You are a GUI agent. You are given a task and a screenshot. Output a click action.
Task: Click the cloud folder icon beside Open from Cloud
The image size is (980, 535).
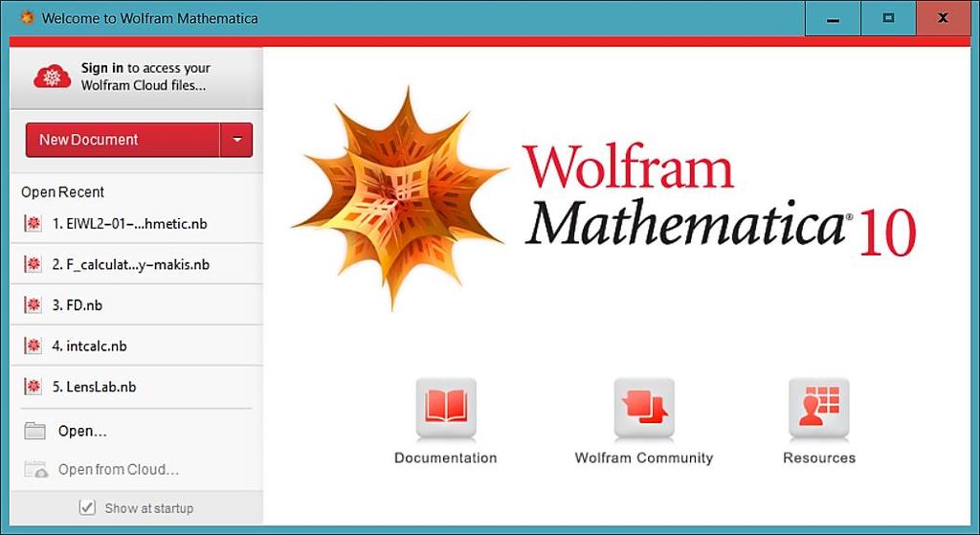[x=35, y=469]
